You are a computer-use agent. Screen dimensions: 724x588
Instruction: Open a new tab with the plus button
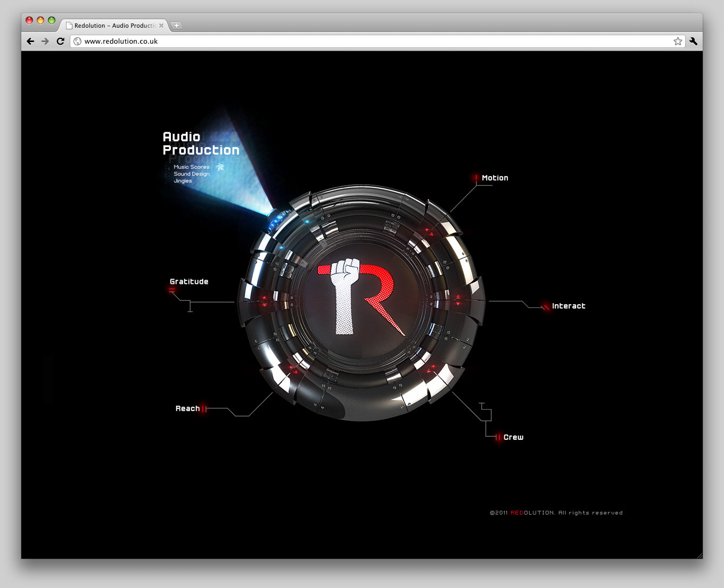(x=176, y=26)
